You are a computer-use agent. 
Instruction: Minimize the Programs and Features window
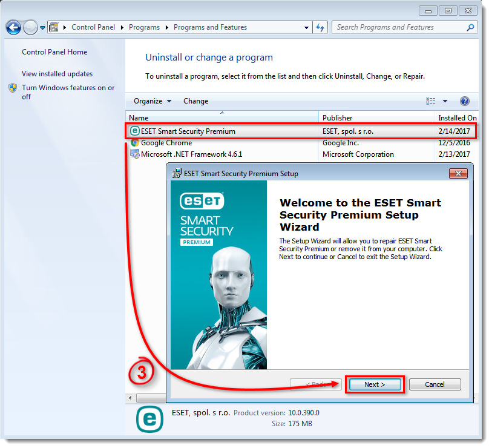pyautogui.click(x=428, y=11)
